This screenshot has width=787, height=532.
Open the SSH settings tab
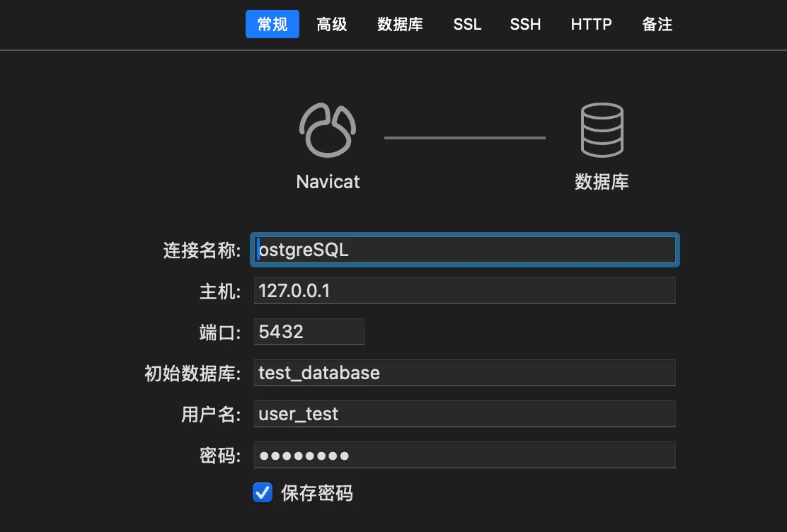(x=525, y=24)
